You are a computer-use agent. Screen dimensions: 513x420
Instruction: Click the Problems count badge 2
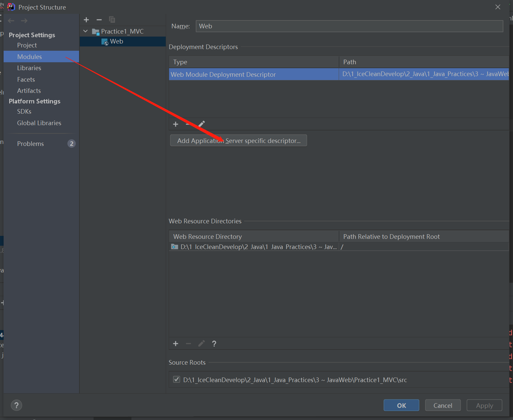point(71,144)
